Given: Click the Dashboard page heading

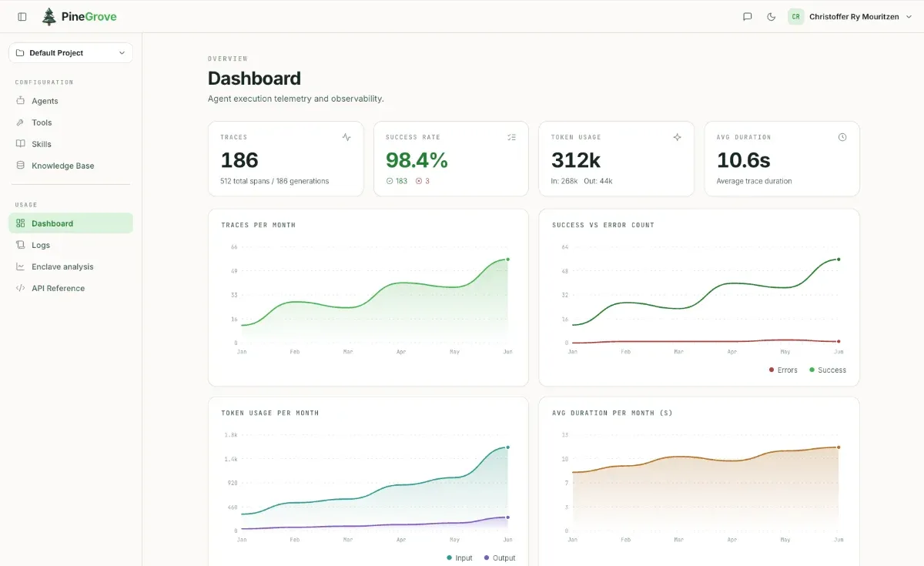Looking at the screenshot, I should coord(254,79).
